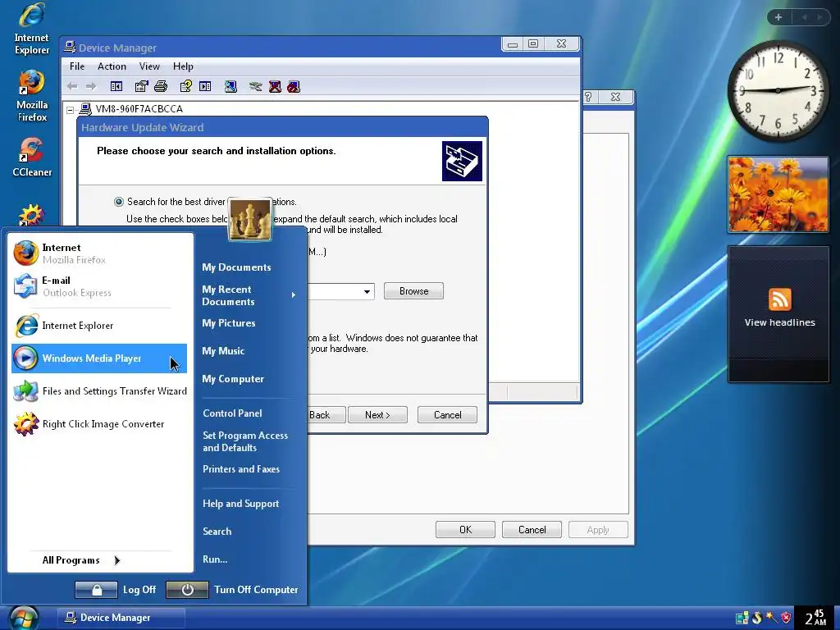Open Files and Settings Transfer Wizard

(99, 391)
